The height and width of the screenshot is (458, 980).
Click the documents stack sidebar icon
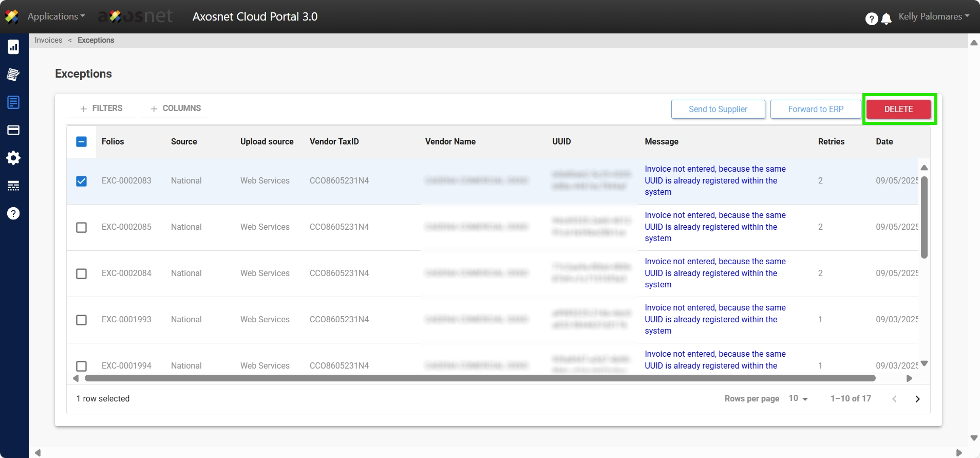13,75
